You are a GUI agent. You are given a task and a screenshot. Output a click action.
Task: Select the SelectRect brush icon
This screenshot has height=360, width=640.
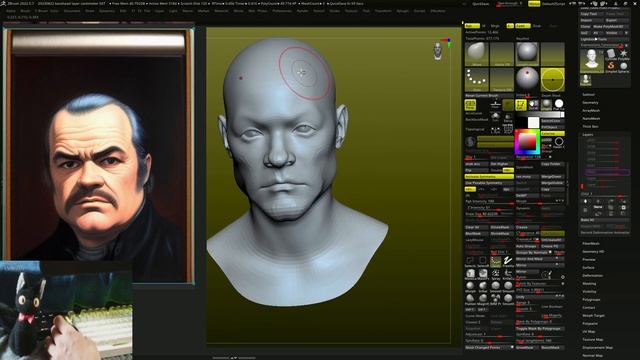point(483,261)
